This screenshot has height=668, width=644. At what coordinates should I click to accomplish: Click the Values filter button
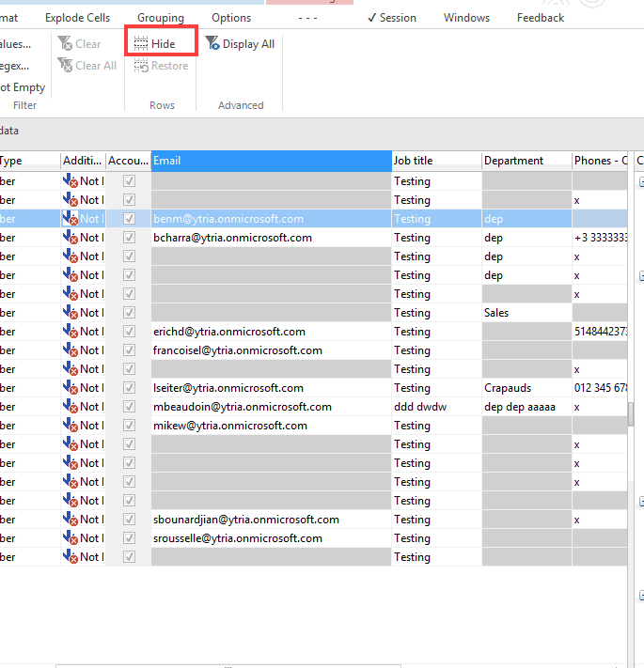coord(15,44)
